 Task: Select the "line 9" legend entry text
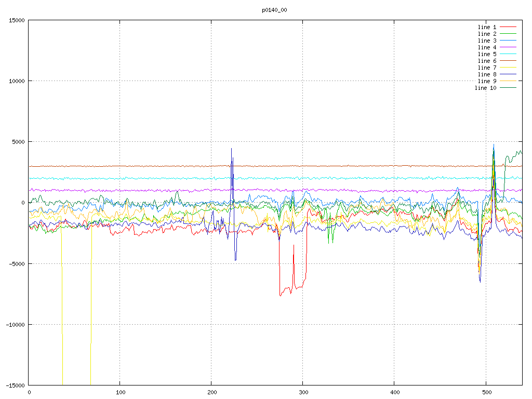click(x=487, y=81)
